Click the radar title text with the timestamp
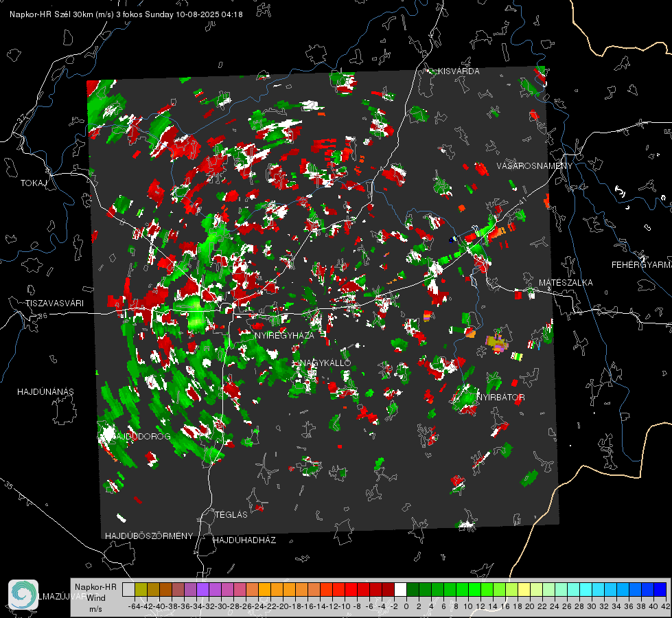 pos(126,14)
